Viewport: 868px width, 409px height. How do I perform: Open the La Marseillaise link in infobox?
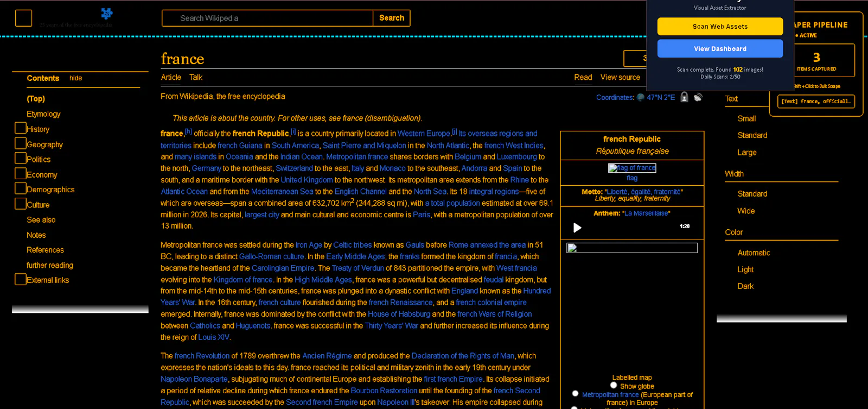pyautogui.click(x=646, y=213)
